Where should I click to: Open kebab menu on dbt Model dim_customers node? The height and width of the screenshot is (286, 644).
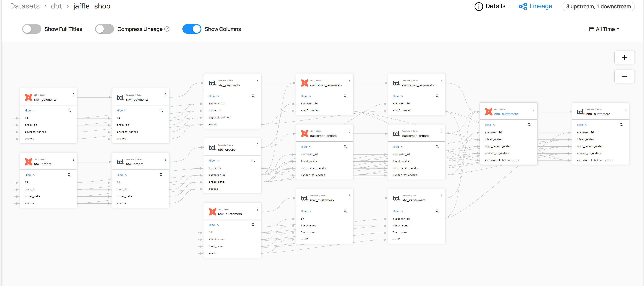click(534, 109)
